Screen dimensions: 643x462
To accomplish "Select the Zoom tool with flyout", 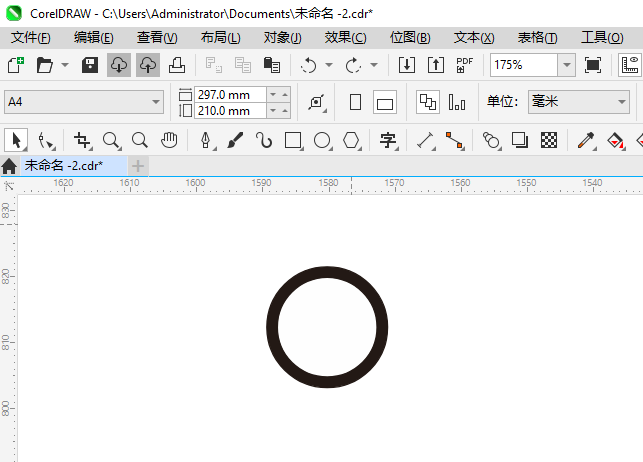I will pos(112,141).
